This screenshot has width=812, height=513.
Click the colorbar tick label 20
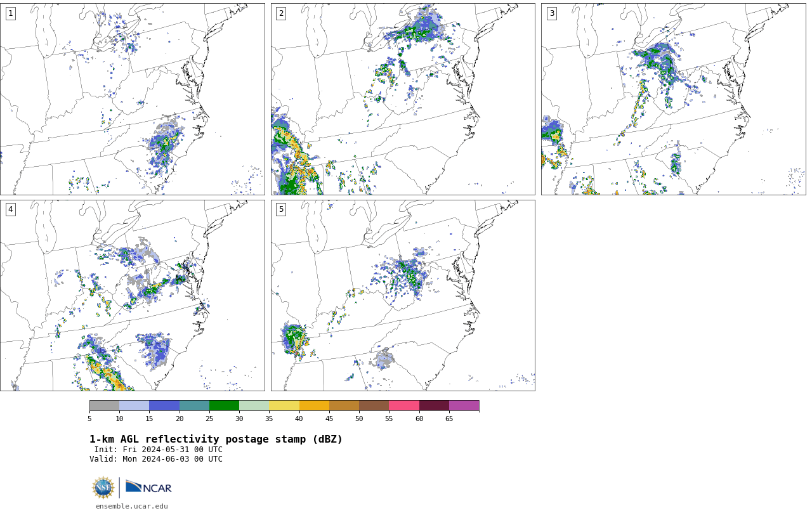tap(180, 419)
